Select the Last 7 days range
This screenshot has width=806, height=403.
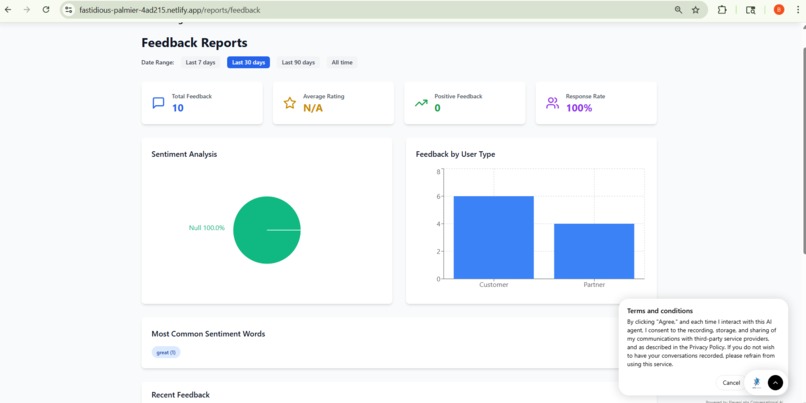click(x=200, y=62)
